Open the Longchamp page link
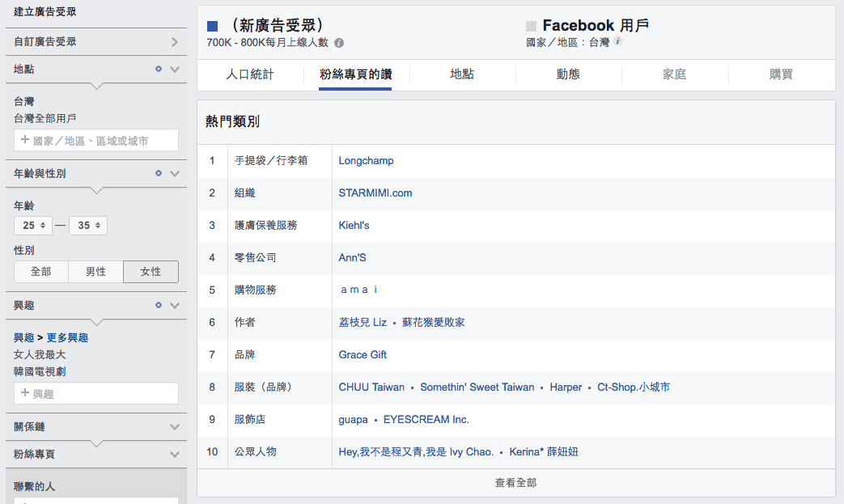 click(x=366, y=161)
